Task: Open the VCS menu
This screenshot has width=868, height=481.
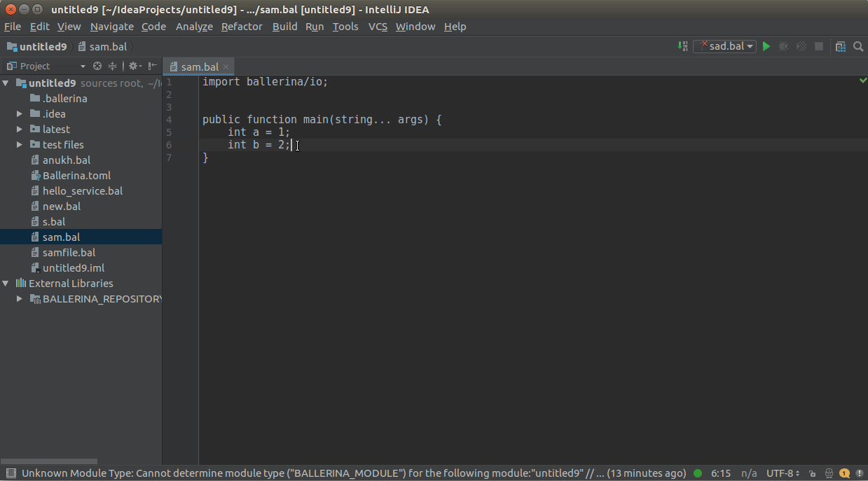Action: [x=378, y=27]
